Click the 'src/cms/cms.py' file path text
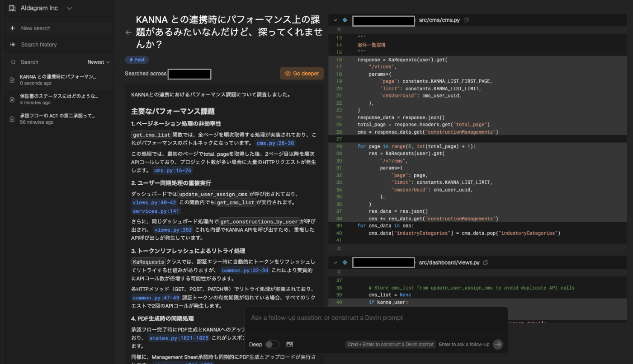The image size is (633, 364). point(439,20)
